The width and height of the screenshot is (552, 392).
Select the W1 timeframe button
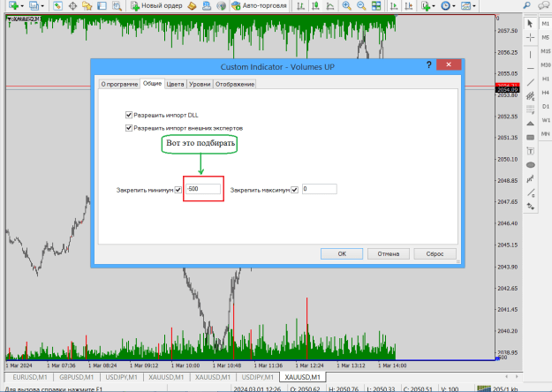click(545, 120)
